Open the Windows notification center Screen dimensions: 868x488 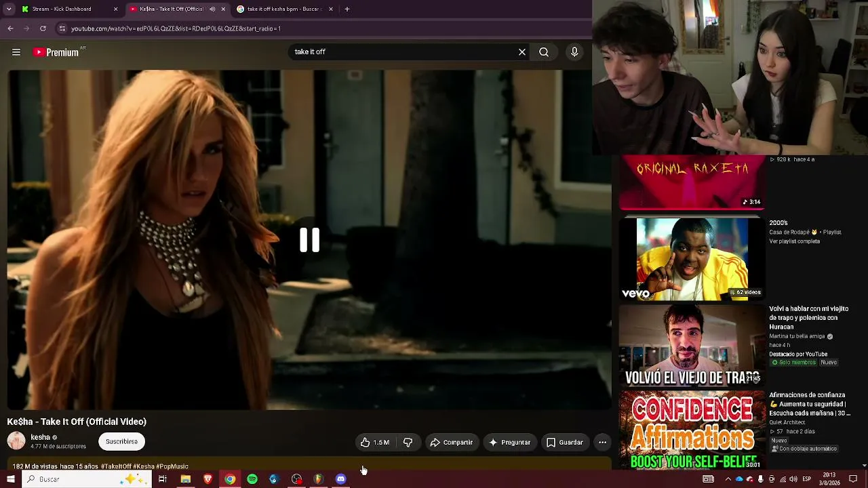click(853, 479)
